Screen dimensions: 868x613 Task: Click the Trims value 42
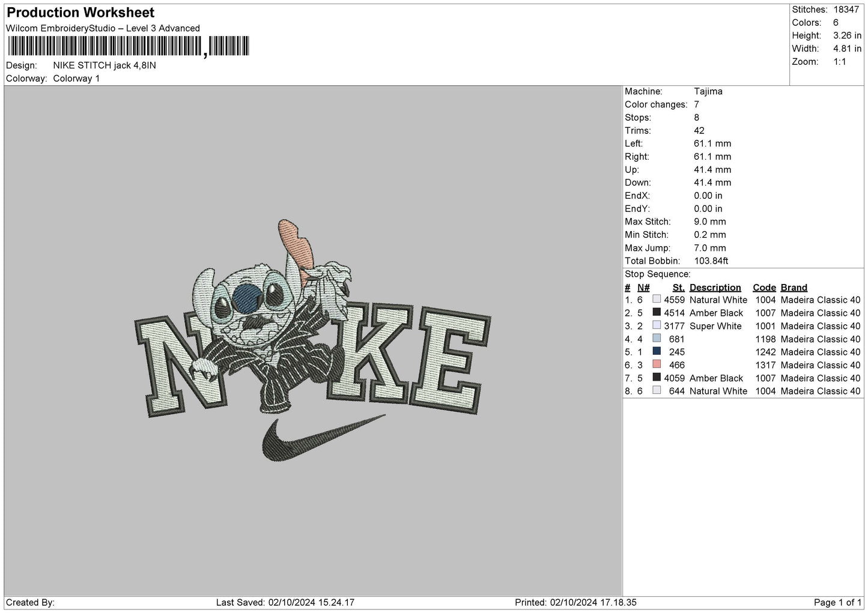point(699,130)
